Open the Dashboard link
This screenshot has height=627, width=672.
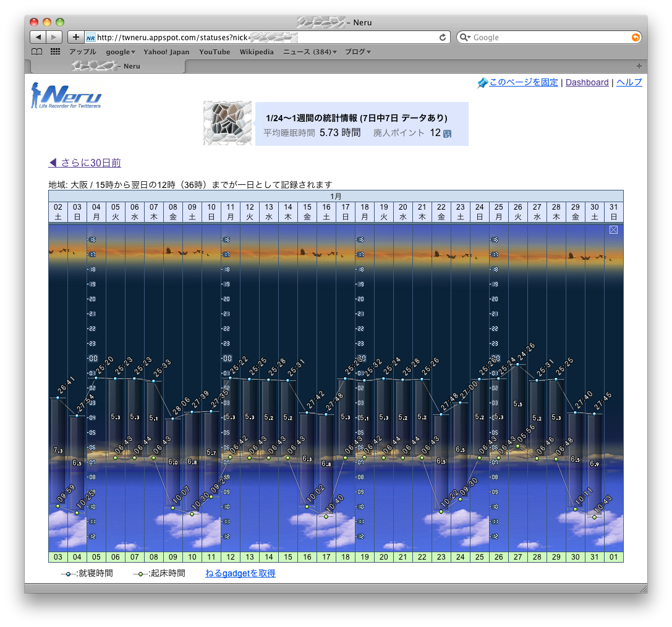[587, 82]
